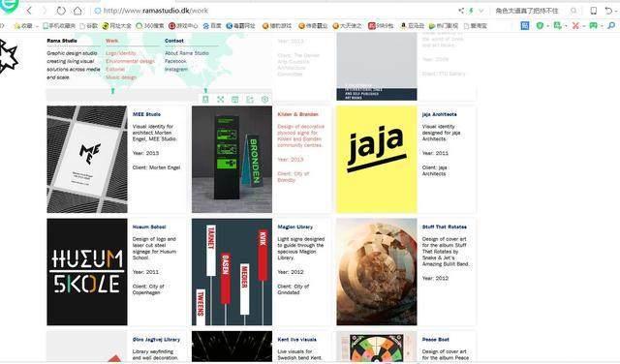
Task: Click the undo/restore arrow icon at top right
Action: click(608, 11)
